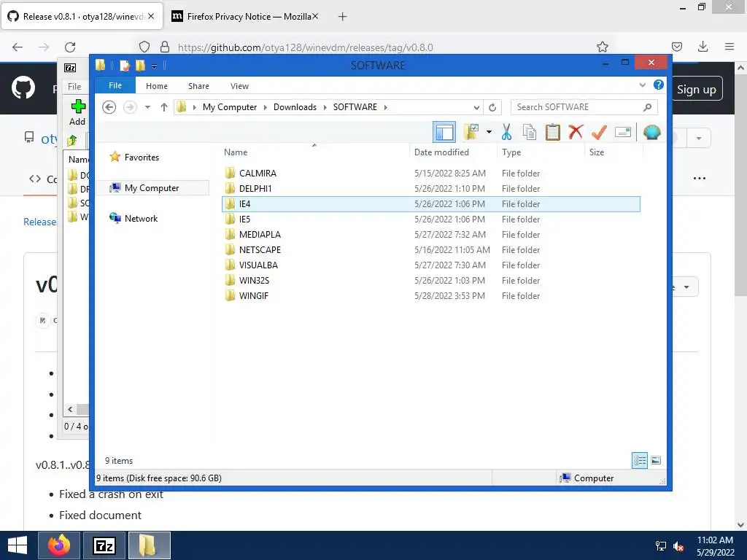Click the Navigation pane toggle button in toolbar

pos(444,132)
